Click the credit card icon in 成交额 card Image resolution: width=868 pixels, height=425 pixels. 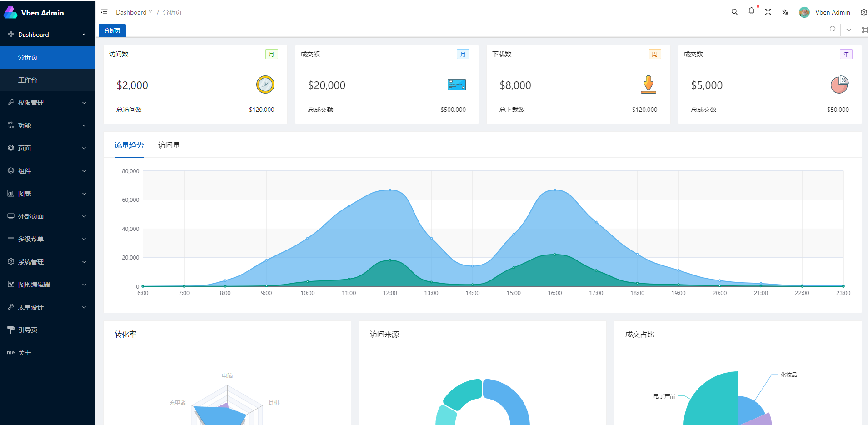(457, 85)
